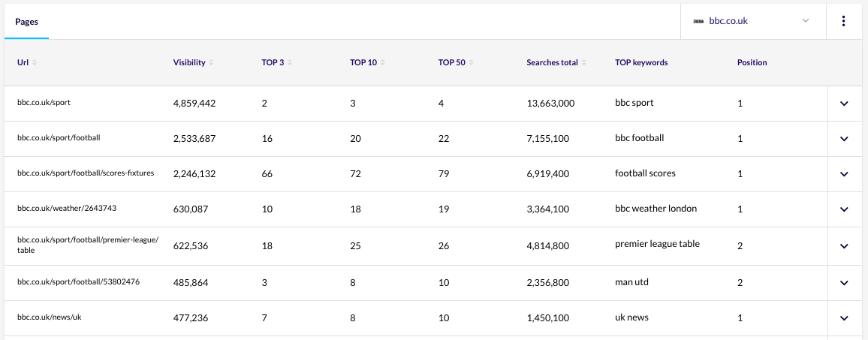Click TOP 10 value 72

pyautogui.click(x=355, y=174)
